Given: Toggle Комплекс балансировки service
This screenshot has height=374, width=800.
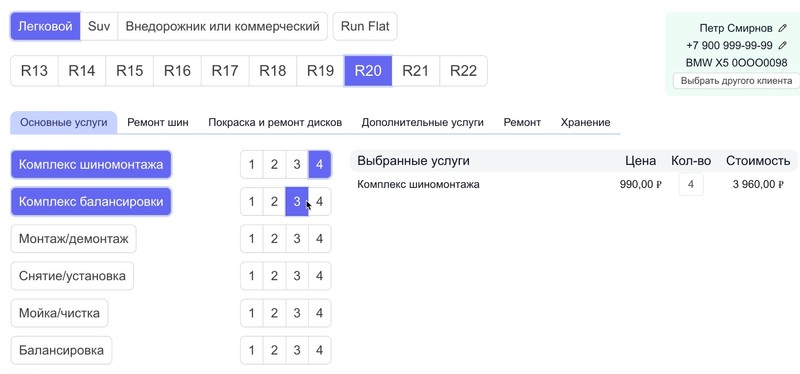Looking at the screenshot, I should pyautogui.click(x=91, y=202).
